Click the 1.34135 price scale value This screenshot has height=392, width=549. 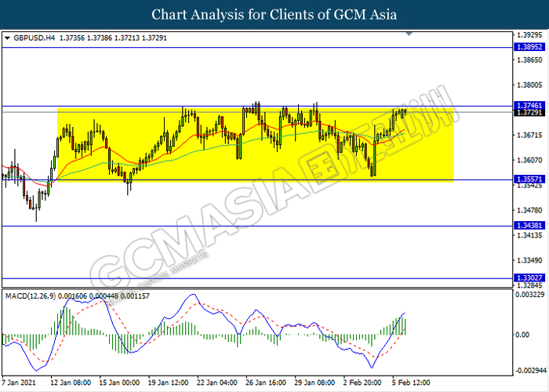pos(529,235)
